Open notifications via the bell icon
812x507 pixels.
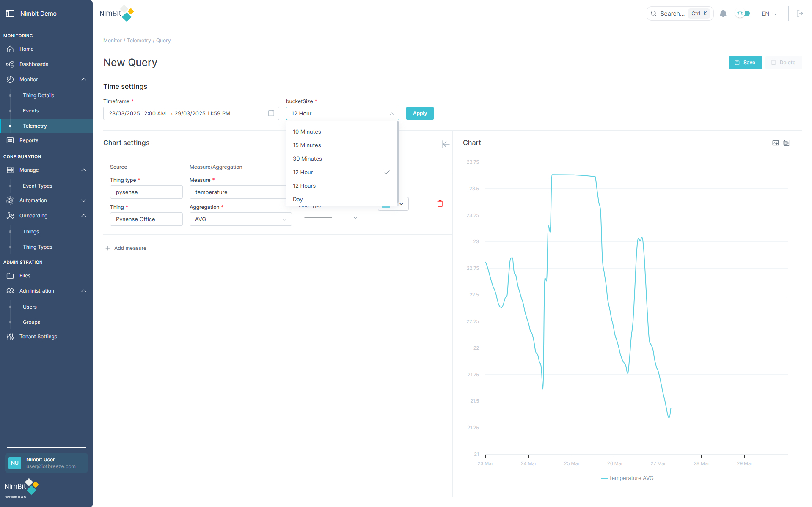click(722, 13)
